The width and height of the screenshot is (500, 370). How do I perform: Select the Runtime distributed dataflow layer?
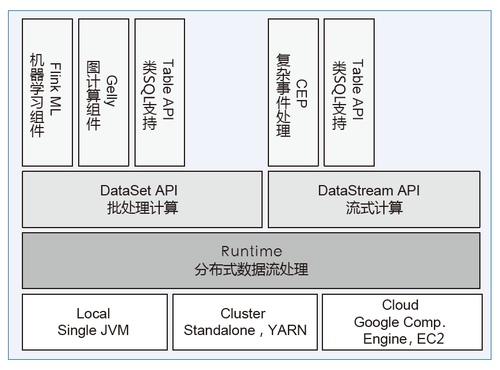tap(251, 261)
